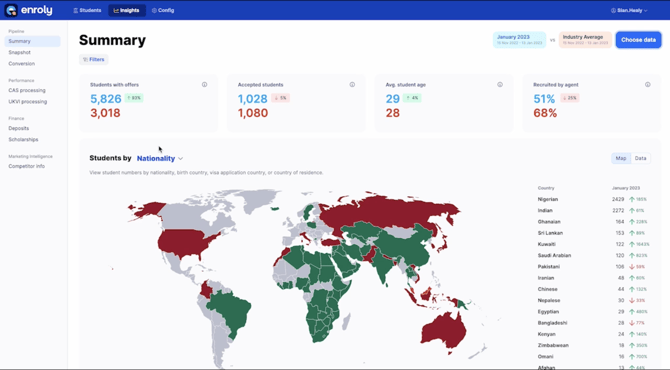
Task: Click the Omani row in country list
Action: [x=593, y=357]
